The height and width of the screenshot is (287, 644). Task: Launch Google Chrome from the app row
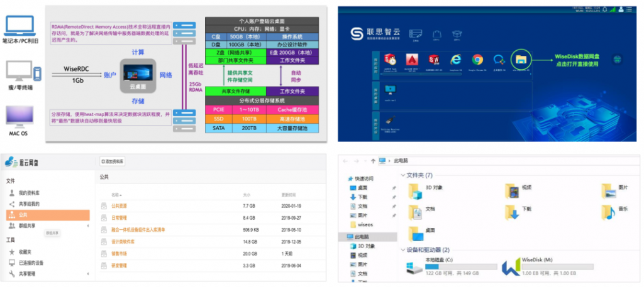pos(477,60)
